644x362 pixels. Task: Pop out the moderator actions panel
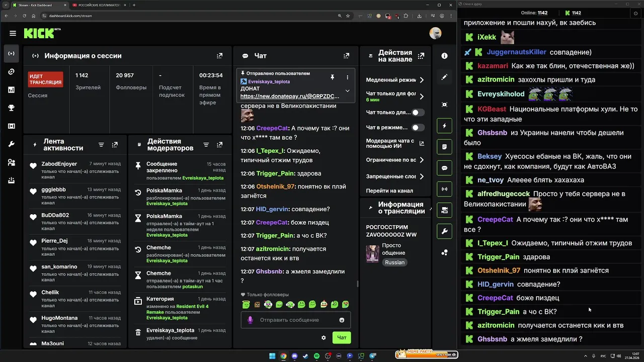(x=219, y=145)
